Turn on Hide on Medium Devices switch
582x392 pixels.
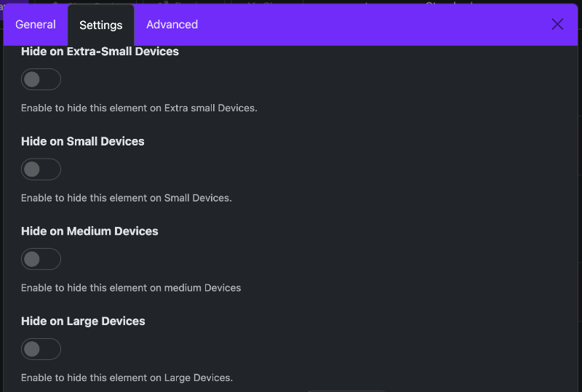pos(41,259)
